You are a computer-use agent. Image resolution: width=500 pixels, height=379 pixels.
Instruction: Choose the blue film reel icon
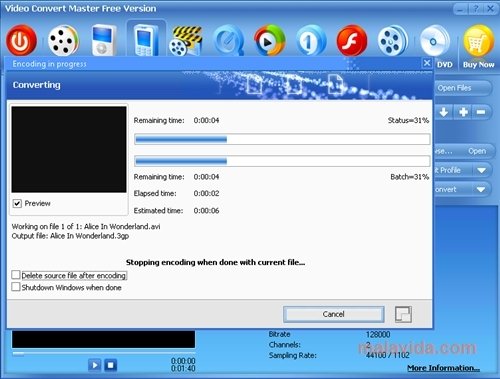pos(393,41)
